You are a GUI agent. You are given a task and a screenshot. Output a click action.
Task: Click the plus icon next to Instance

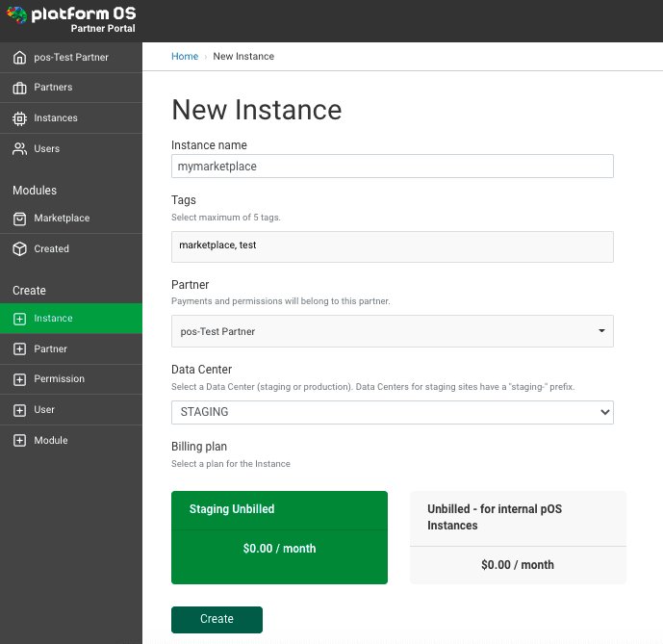(x=19, y=319)
